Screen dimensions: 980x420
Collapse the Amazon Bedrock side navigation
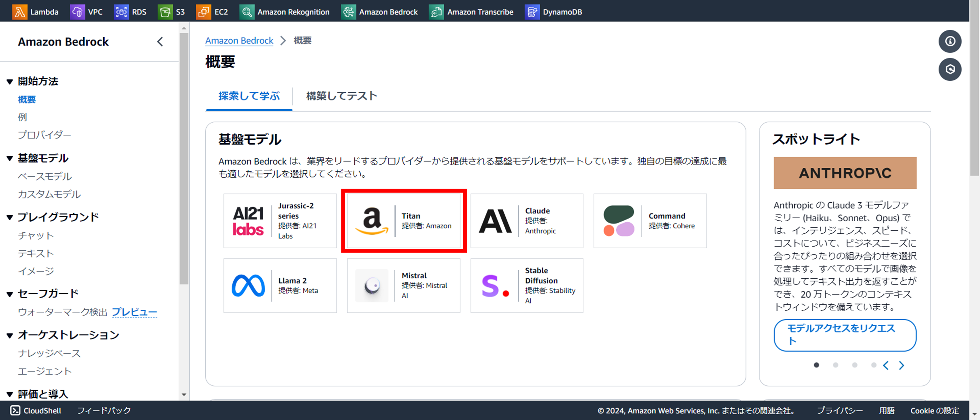click(x=160, y=41)
